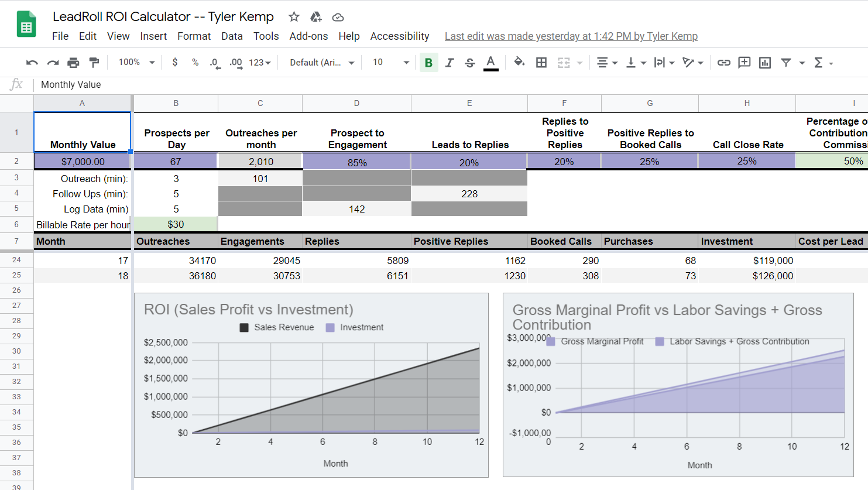Format selection as percent
This screenshot has height=490, width=868.
click(195, 62)
